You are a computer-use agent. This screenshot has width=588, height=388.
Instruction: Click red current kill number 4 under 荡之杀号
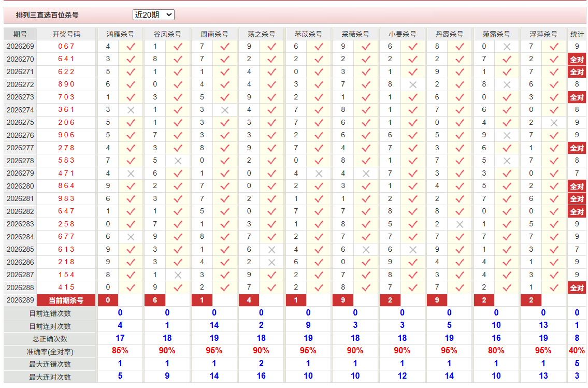[249, 300]
